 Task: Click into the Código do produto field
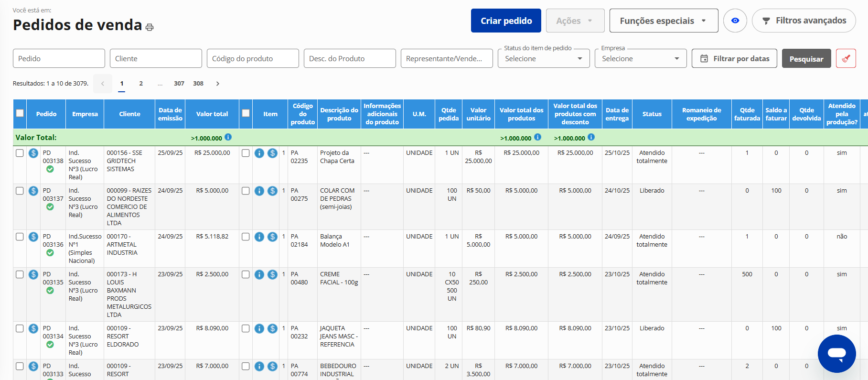[x=253, y=59]
